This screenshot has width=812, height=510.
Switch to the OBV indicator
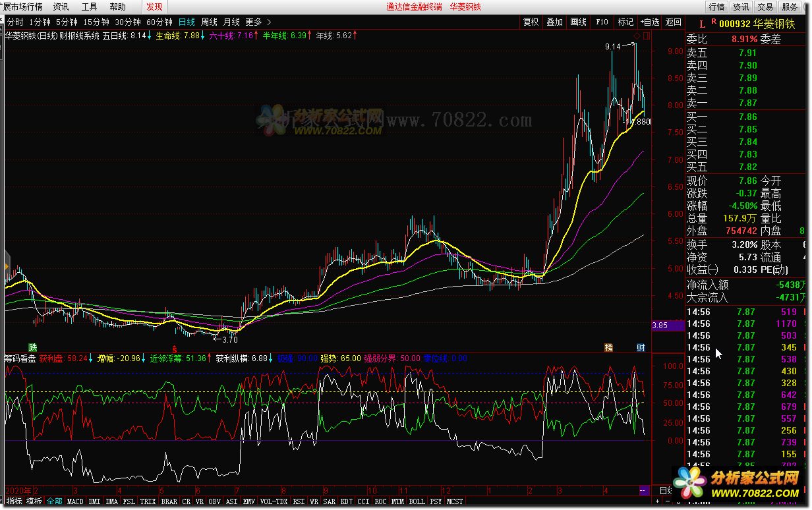coord(215,501)
